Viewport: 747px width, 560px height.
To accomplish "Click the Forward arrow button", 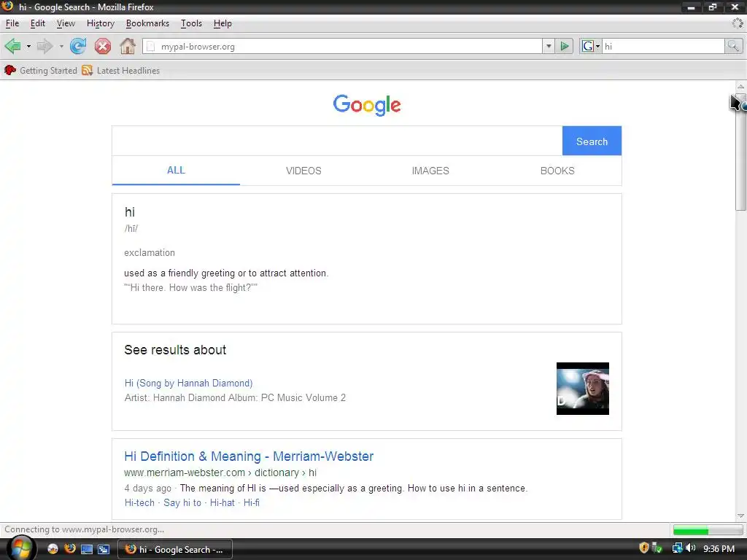I will click(x=44, y=46).
